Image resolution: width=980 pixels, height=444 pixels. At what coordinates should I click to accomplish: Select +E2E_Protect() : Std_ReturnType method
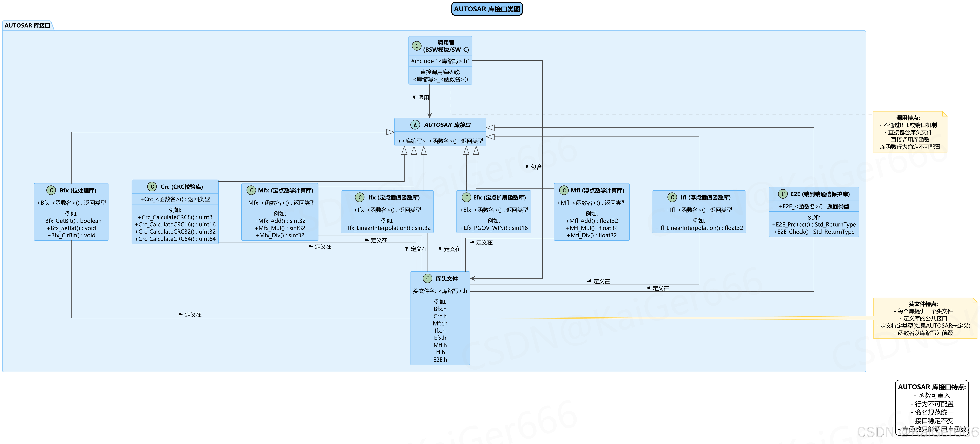tap(814, 225)
